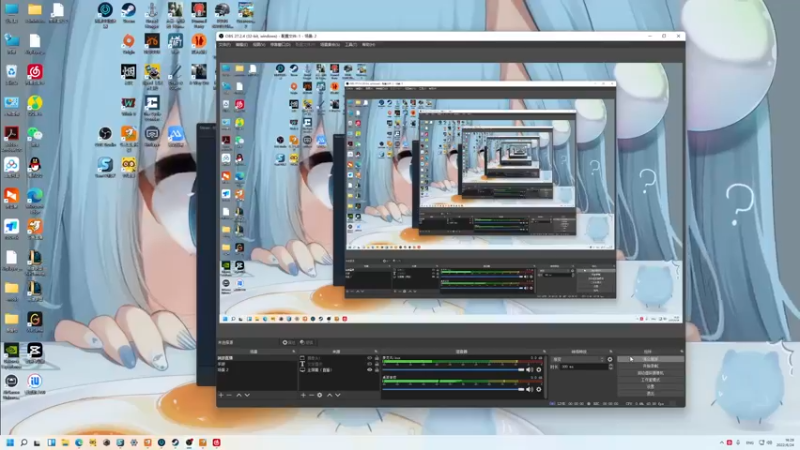Open NetEase Cloud Music desktop icon
Viewport: 800px width, 450px height.
point(35,73)
